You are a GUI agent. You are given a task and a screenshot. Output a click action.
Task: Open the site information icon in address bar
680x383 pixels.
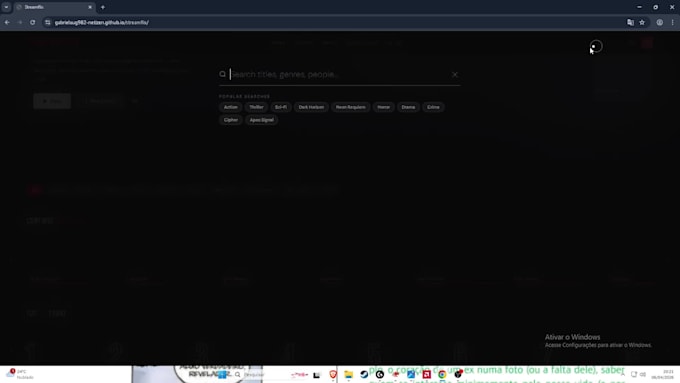click(x=48, y=23)
